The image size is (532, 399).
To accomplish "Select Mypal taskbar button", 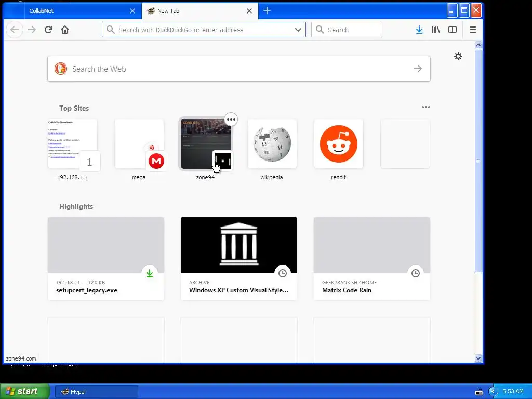I will click(x=96, y=392).
